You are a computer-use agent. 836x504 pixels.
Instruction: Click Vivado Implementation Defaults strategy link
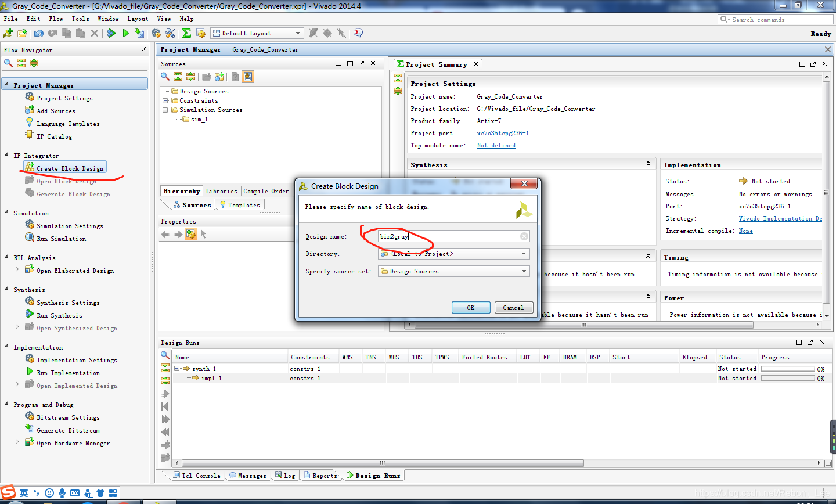pos(780,218)
